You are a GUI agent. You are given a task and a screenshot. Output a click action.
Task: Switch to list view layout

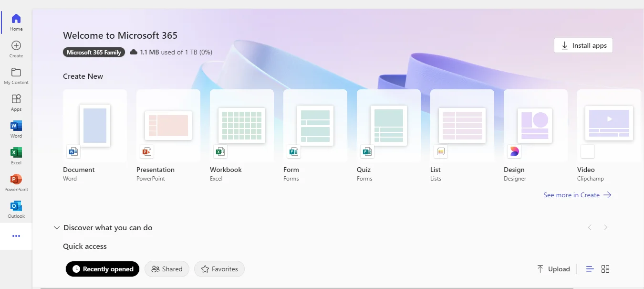click(x=590, y=269)
